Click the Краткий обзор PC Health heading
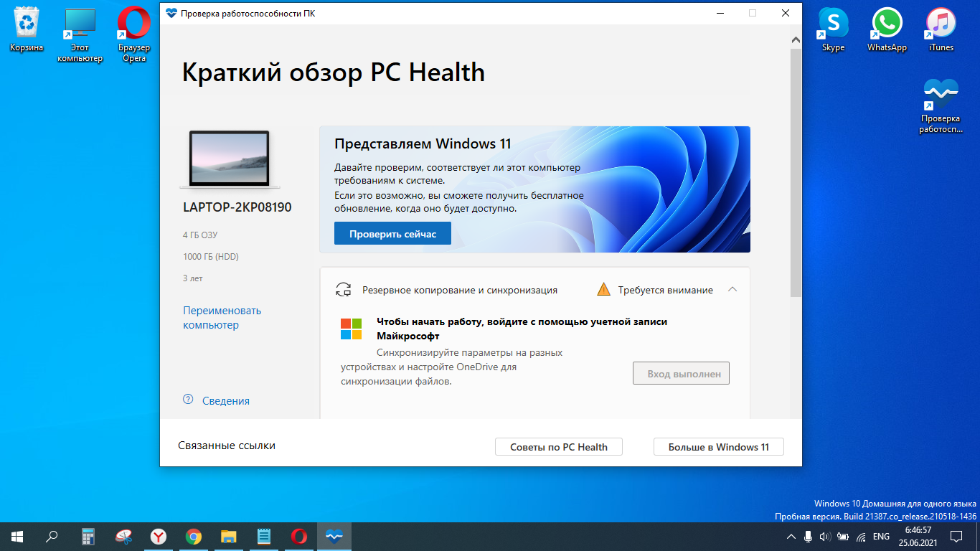 (x=334, y=72)
